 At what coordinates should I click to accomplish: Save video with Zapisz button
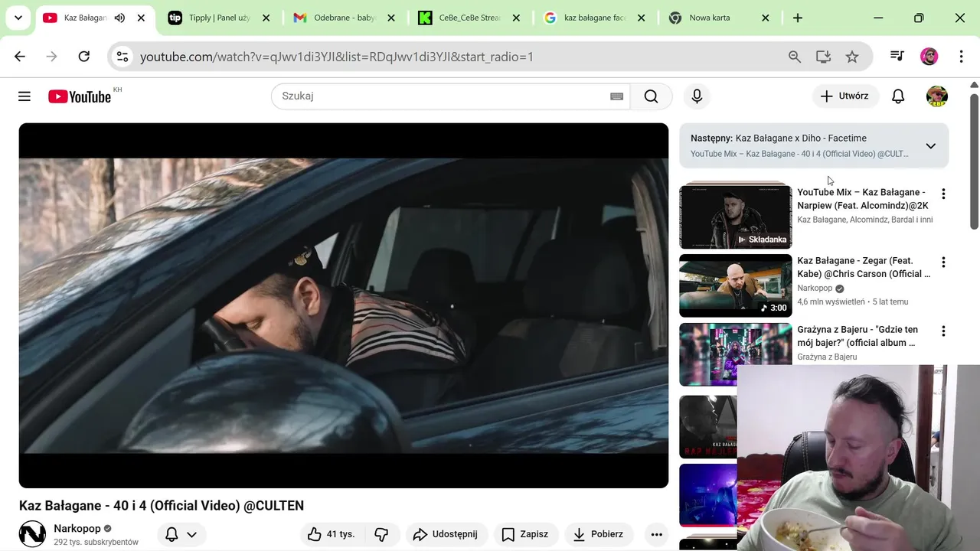pos(525,534)
